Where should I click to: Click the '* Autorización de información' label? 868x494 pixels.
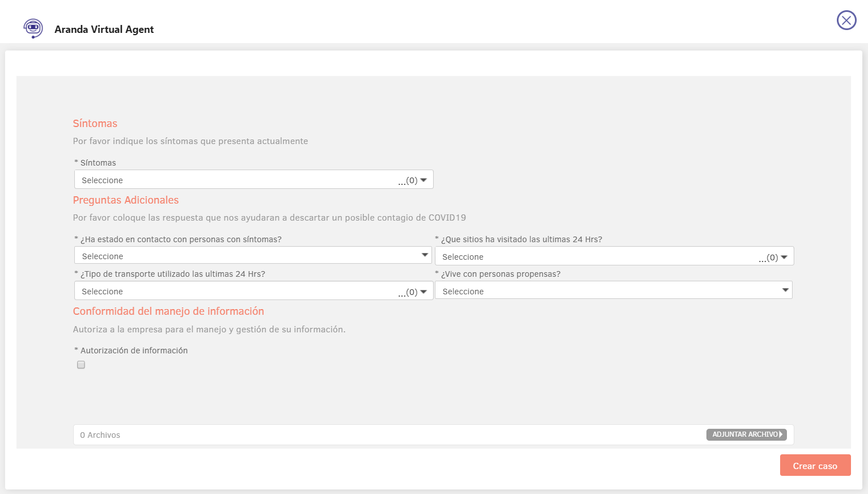pyautogui.click(x=131, y=351)
